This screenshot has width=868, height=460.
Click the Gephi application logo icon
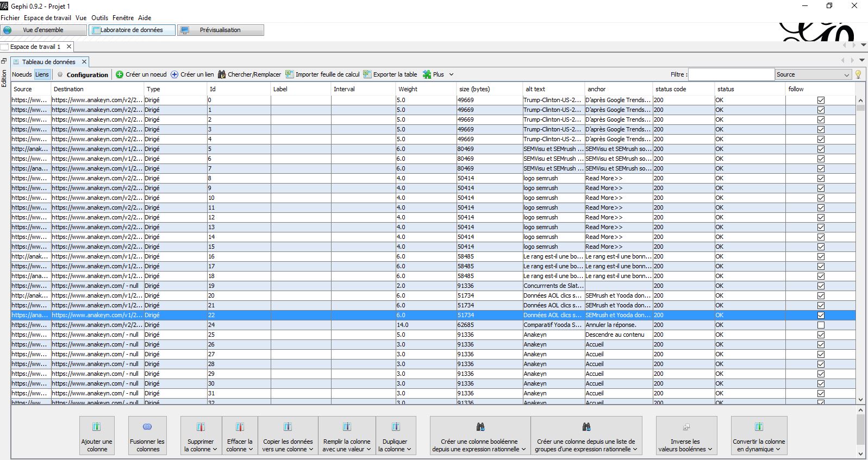[5, 6]
